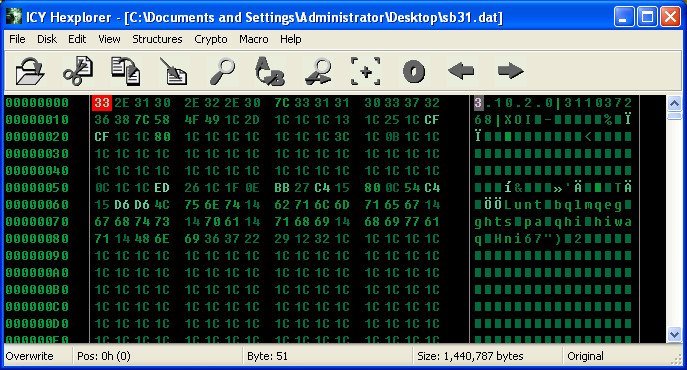The height and width of the screenshot is (370, 687).
Task: Click the highlighted ASCII character 3
Action: pos(478,103)
